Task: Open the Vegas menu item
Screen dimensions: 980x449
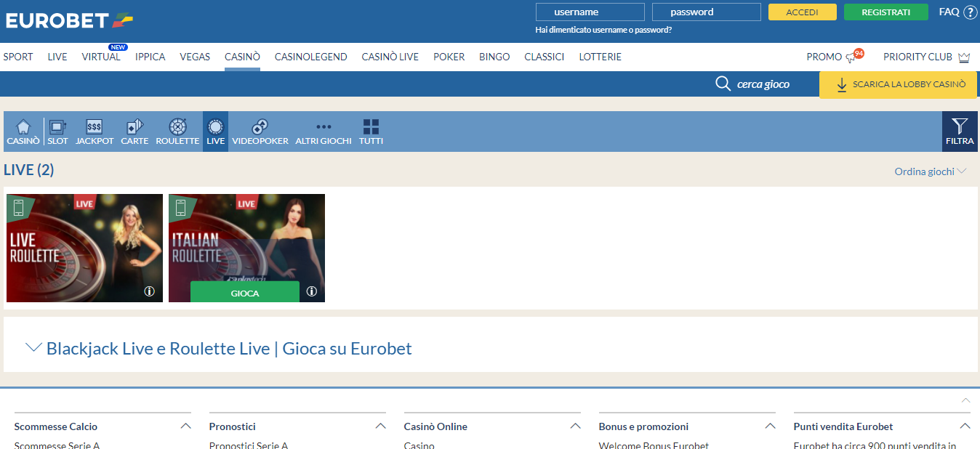Action: pos(195,57)
